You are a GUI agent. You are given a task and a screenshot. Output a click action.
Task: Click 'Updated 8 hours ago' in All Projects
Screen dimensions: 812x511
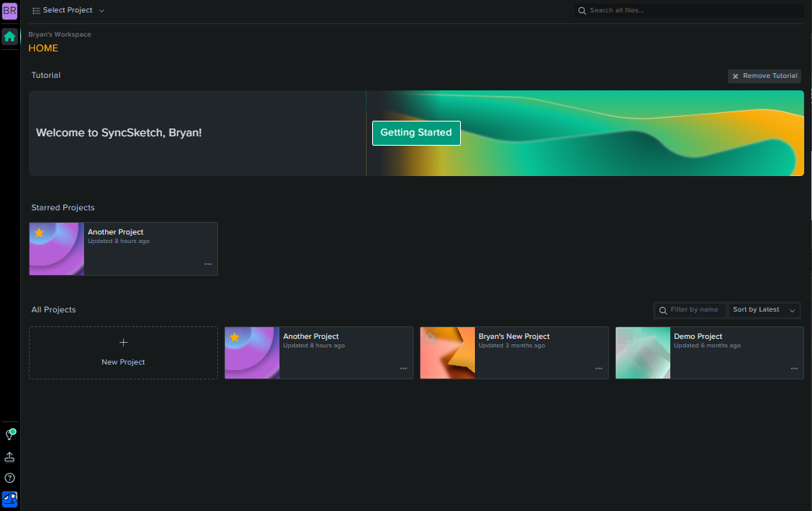(314, 346)
